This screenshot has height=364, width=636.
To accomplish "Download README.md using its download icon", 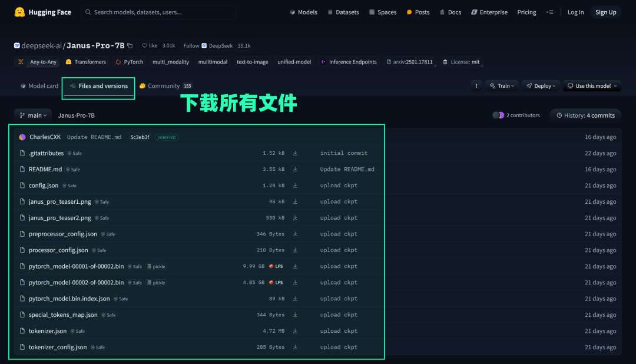I will tap(295, 169).
